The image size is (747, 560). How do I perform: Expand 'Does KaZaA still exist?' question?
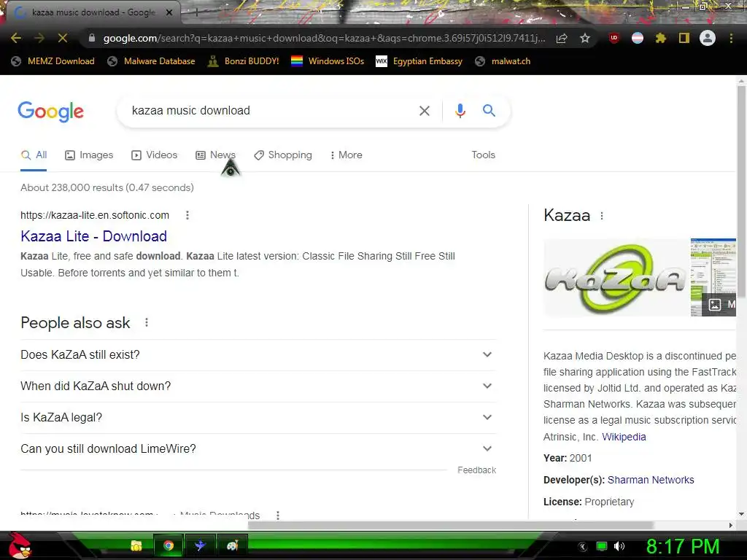coord(258,355)
